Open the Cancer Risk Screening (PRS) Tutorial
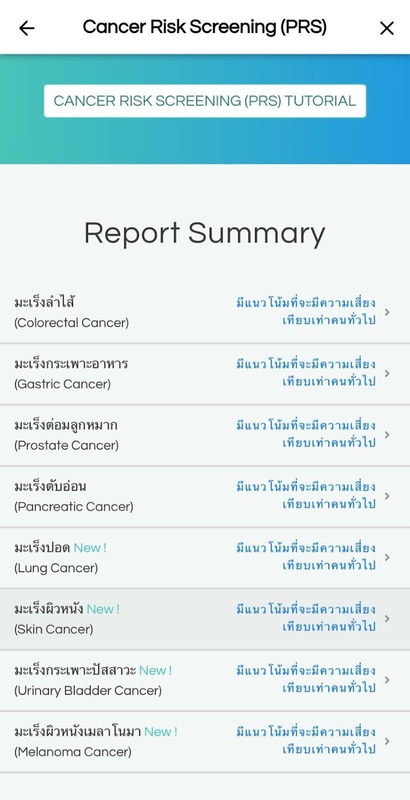 (x=204, y=101)
